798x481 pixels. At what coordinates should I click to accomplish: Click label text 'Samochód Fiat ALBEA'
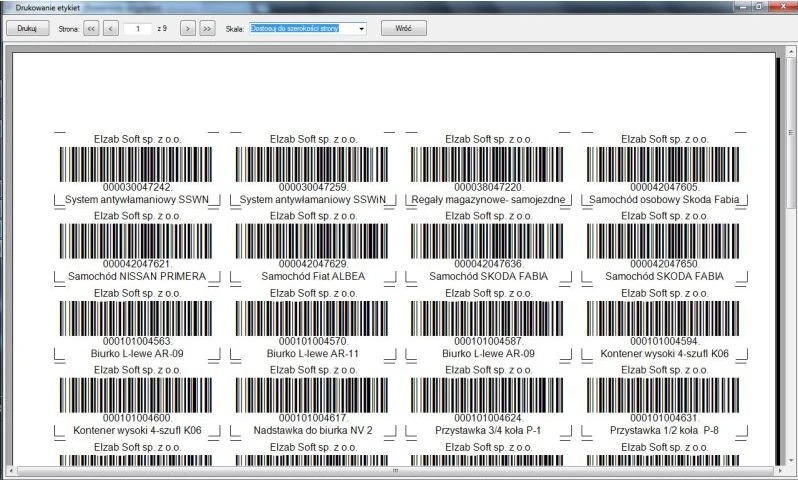[313, 276]
